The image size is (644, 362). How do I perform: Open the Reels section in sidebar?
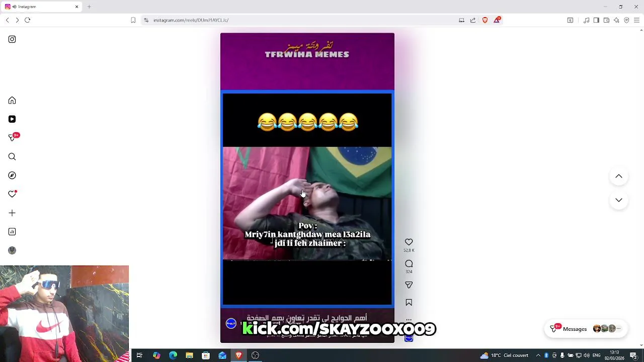pyautogui.click(x=12, y=119)
